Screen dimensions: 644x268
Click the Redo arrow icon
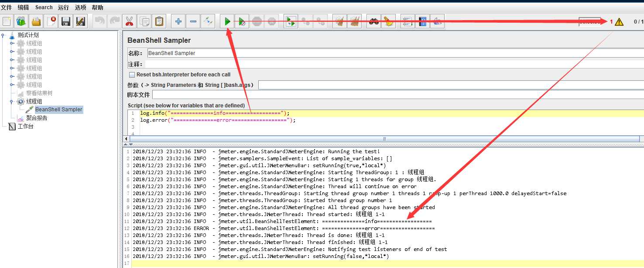coord(115,21)
